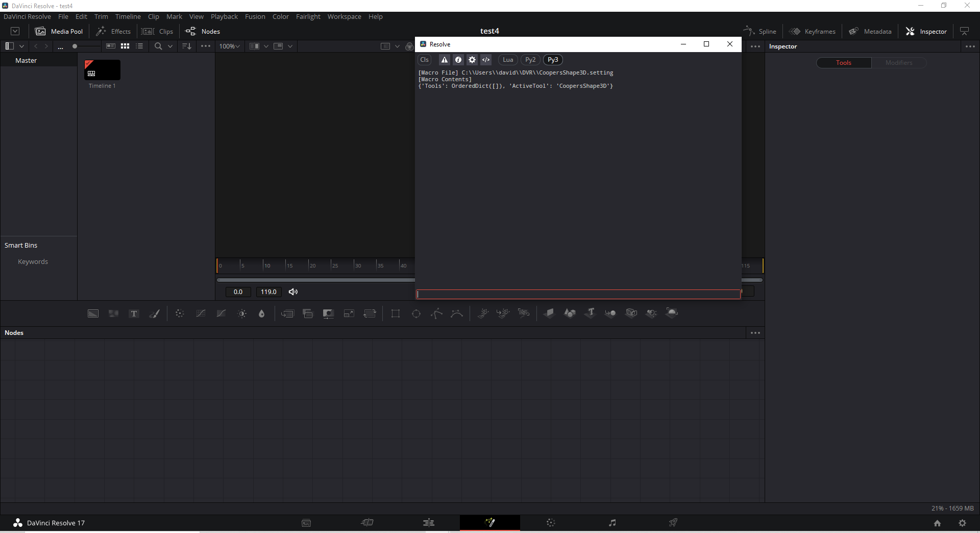Open the Fairlight menu
Screen dimensions: 980x533
pyautogui.click(x=308, y=16)
